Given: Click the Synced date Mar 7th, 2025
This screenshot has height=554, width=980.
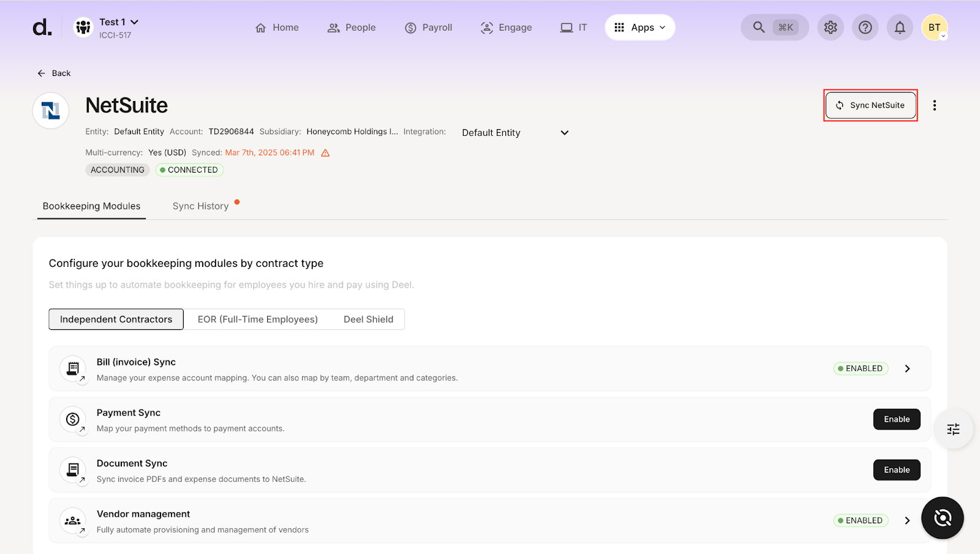Looking at the screenshot, I should (269, 153).
